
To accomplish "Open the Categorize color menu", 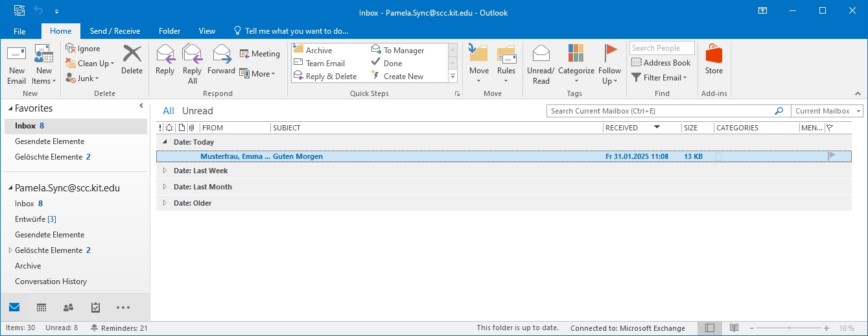I will coord(576,64).
